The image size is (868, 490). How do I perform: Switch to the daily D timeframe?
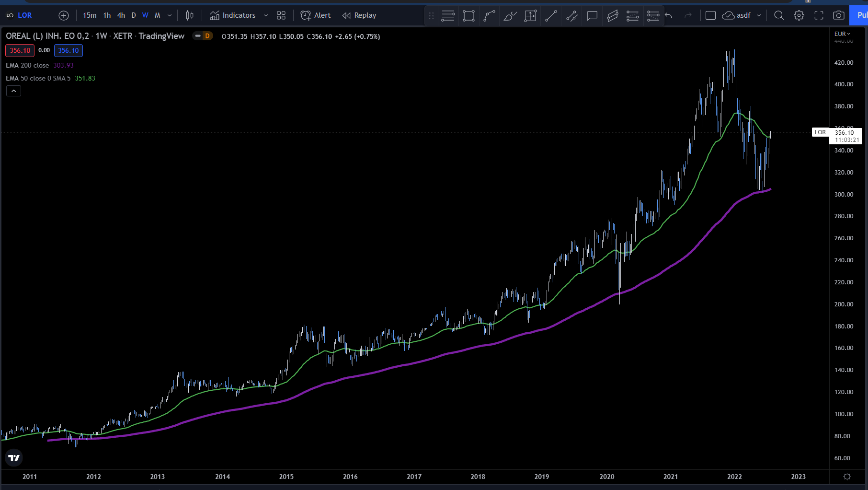pos(134,15)
